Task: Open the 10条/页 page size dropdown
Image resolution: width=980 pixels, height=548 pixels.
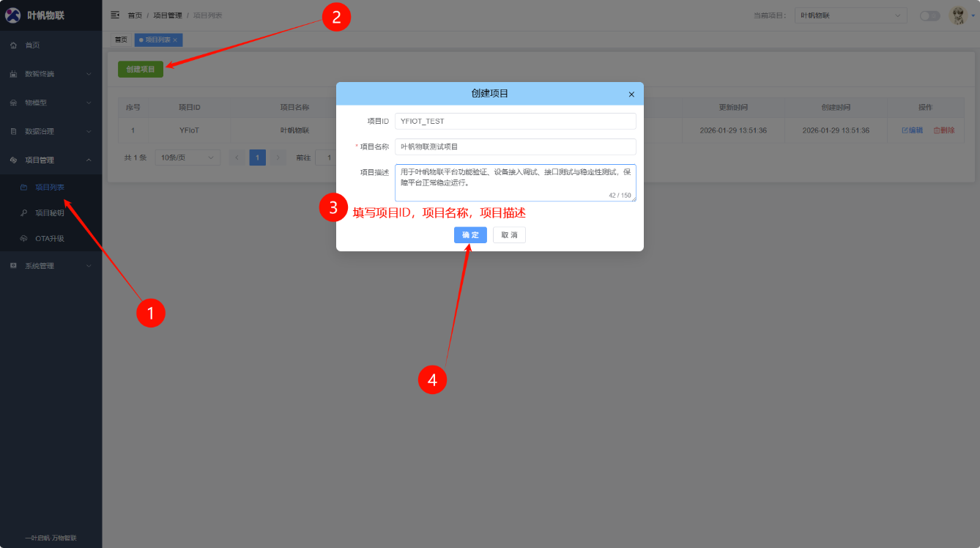Action: [x=188, y=158]
